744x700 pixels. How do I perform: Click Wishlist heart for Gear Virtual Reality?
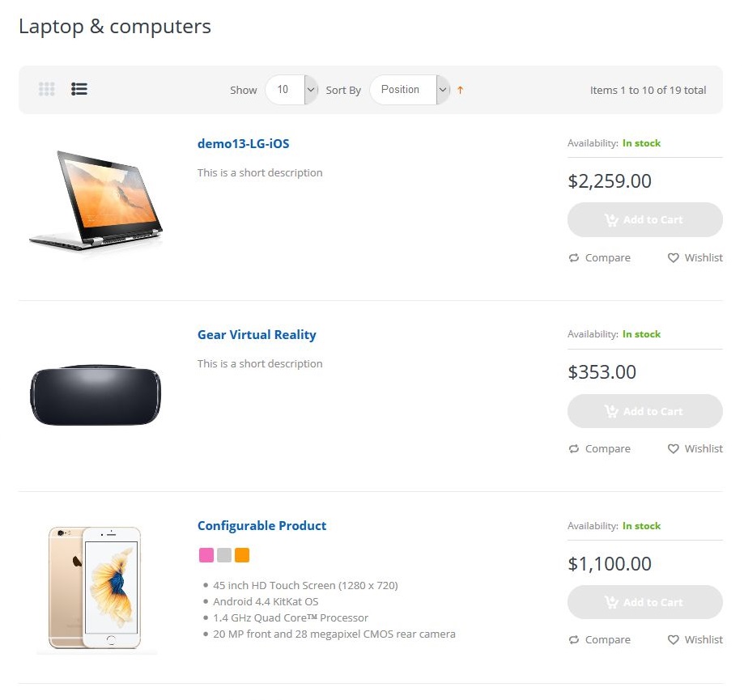[x=674, y=448]
